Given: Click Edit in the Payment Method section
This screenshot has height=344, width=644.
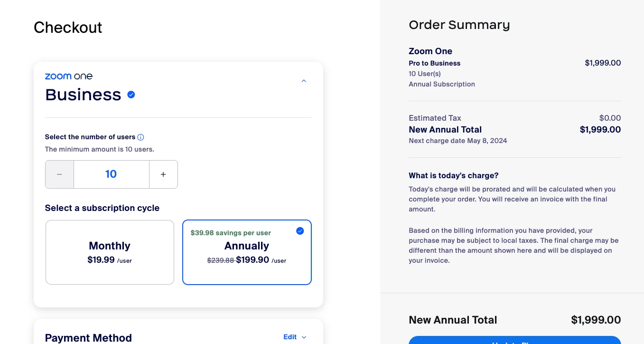Looking at the screenshot, I should coord(290,337).
